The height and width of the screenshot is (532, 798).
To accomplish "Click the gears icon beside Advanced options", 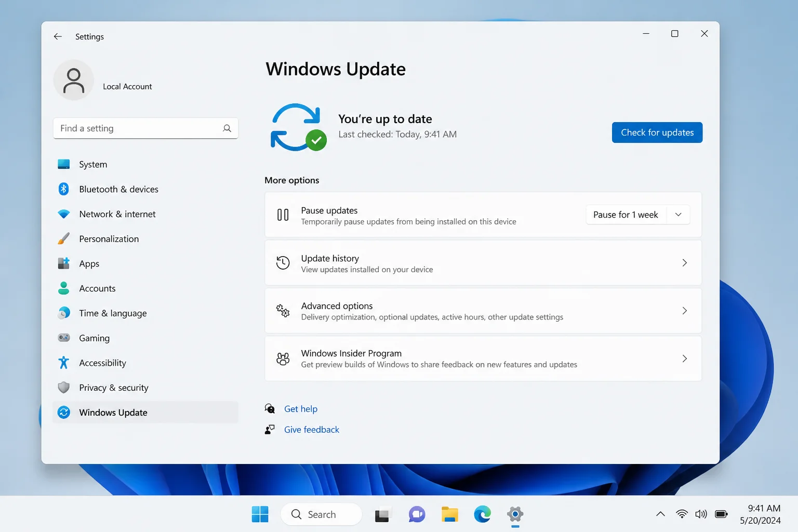I will tap(283, 311).
